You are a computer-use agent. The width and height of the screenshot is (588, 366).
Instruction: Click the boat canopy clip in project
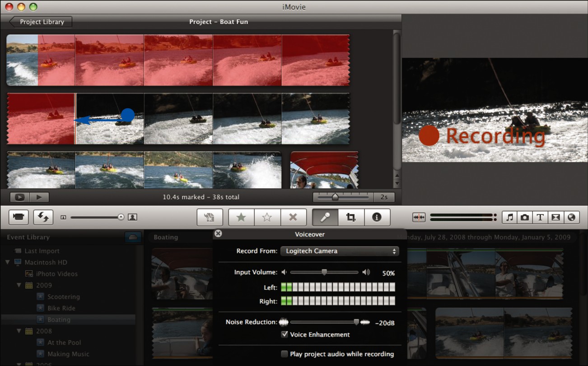(324, 170)
